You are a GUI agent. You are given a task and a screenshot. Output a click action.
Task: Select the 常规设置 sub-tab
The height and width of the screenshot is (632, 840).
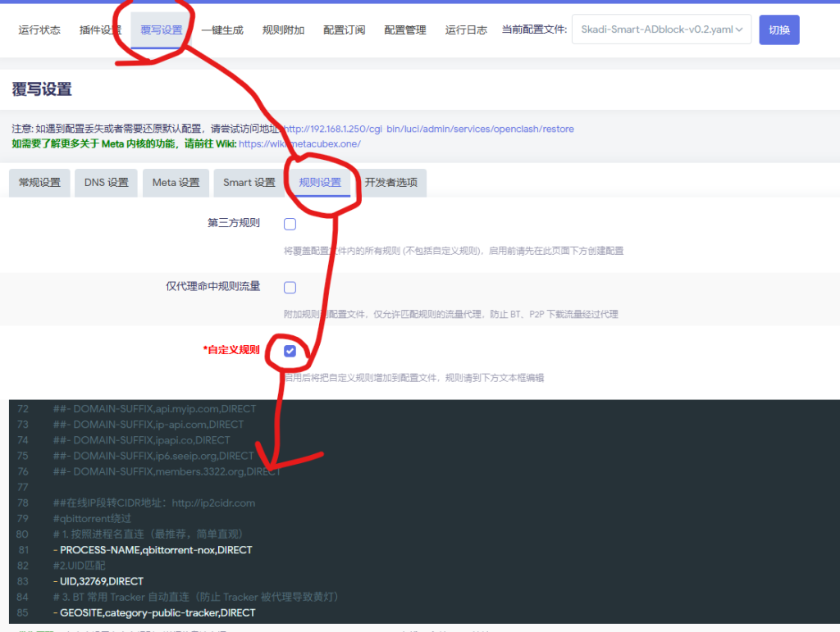point(39,183)
